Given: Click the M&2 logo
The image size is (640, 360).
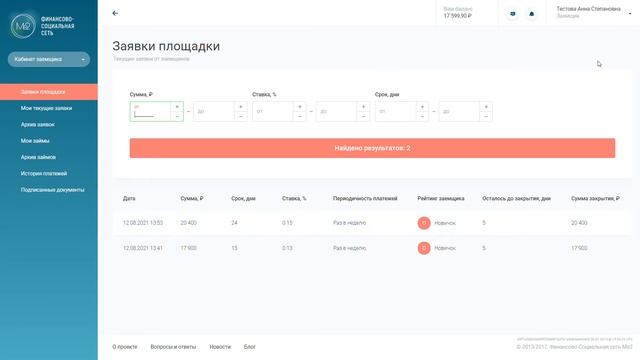Looking at the screenshot, I should pos(23,26).
